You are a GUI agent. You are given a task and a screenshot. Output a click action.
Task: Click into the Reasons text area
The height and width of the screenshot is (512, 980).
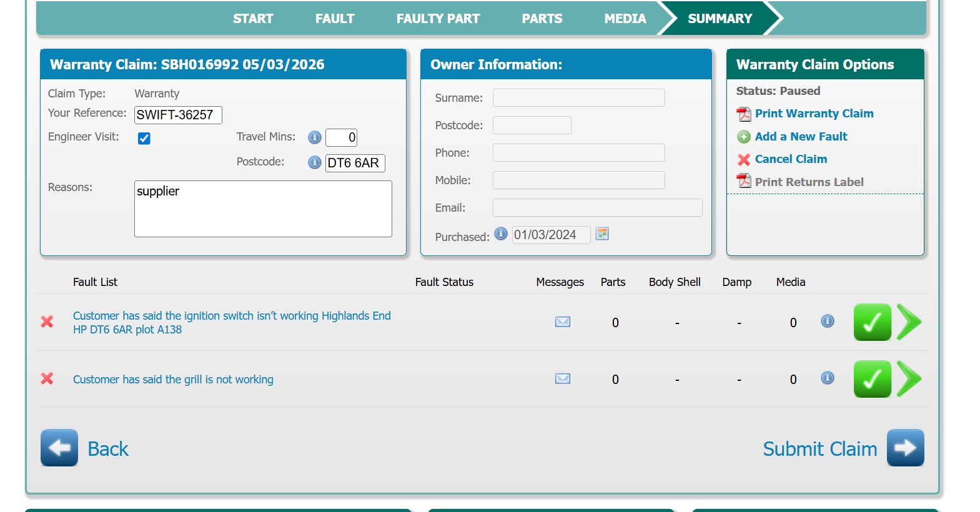(263, 209)
